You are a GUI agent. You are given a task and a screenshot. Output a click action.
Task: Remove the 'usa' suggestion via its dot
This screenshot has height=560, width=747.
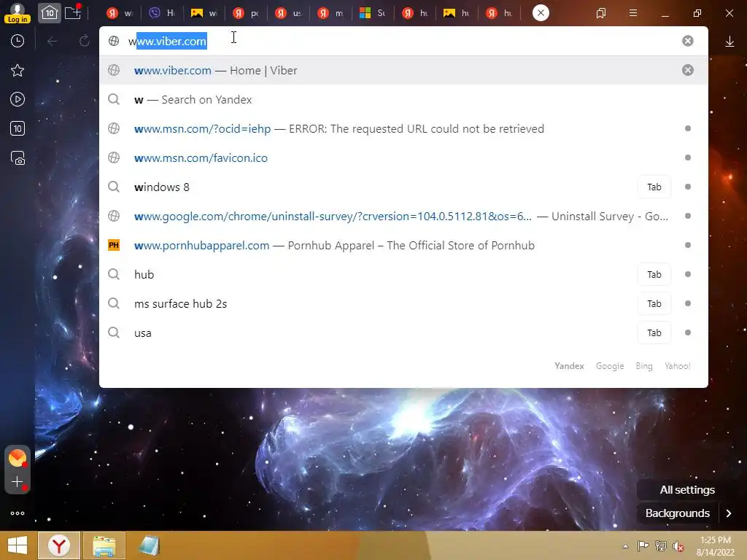pyautogui.click(x=687, y=332)
